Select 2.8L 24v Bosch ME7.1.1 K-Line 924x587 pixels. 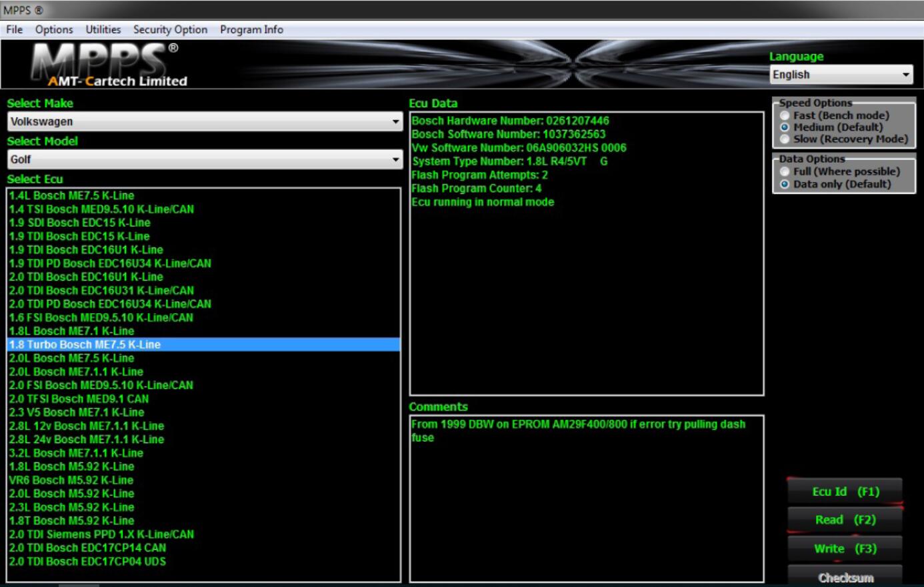(x=204, y=439)
